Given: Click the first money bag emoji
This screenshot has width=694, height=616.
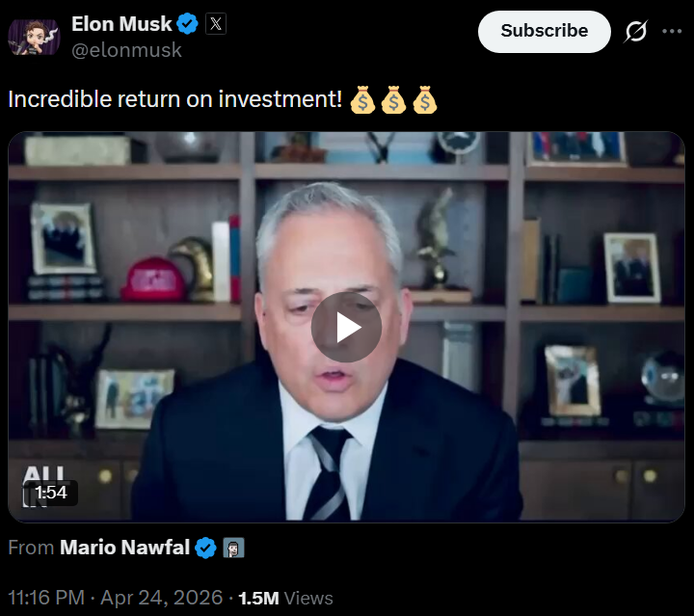Looking at the screenshot, I should click(x=362, y=99).
